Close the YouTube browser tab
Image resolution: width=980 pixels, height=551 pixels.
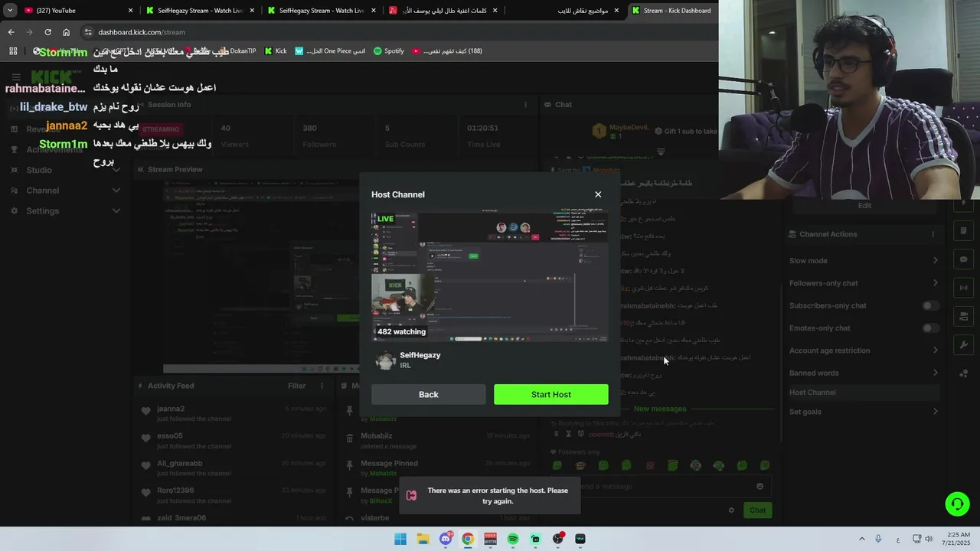(130, 11)
